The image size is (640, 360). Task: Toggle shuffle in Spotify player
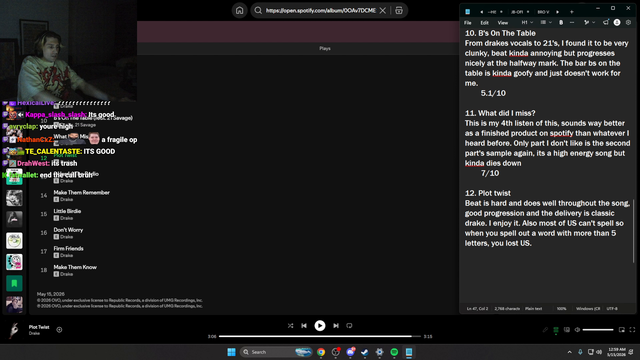[x=290, y=326]
